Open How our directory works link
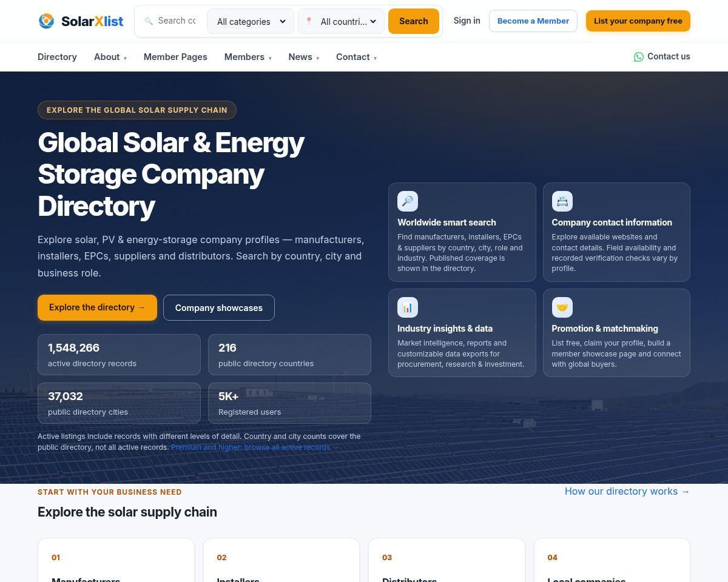The image size is (728, 582). coord(627,491)
